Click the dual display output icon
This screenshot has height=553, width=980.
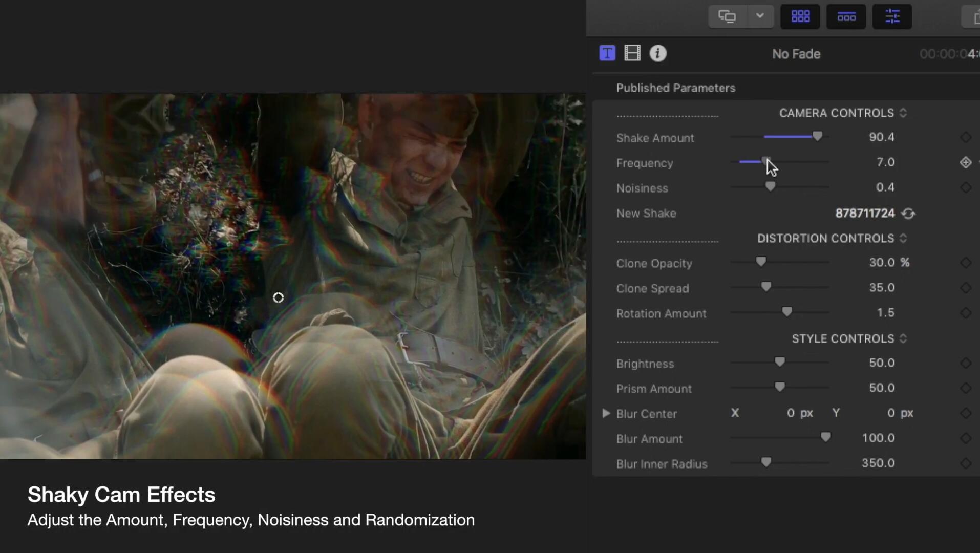pos(728,16)
